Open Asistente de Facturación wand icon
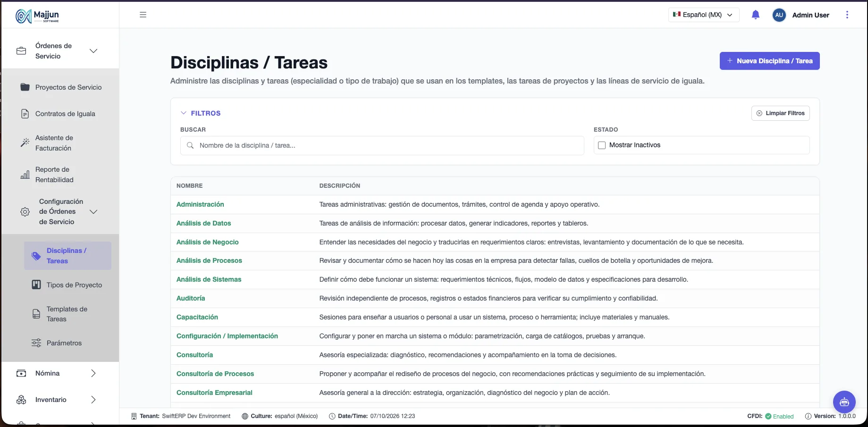 25,142
